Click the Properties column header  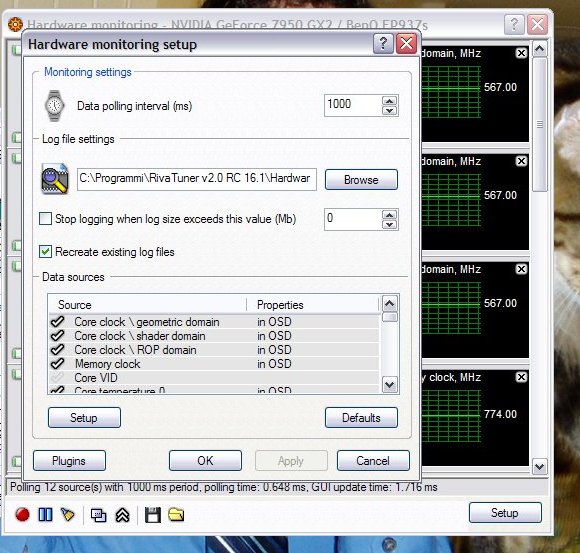click(x=313, y=304)
